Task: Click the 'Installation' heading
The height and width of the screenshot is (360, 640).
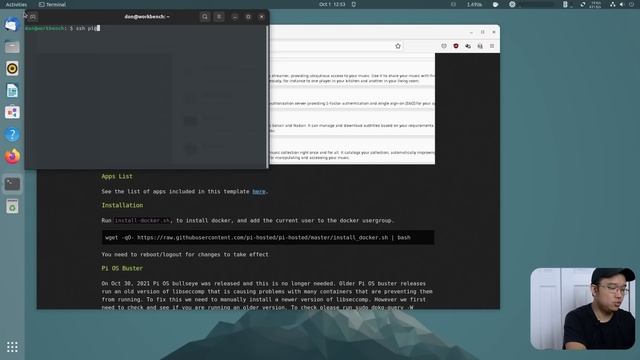Action: coord(122,205)
